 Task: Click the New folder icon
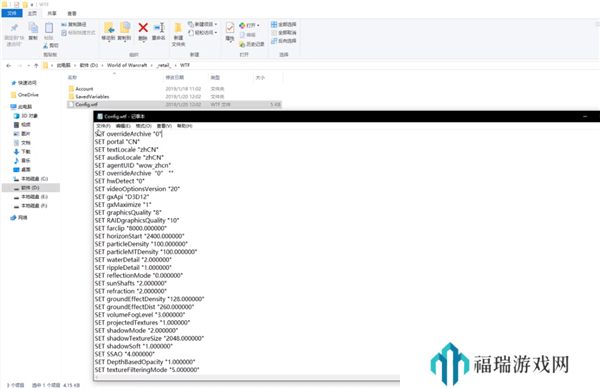coord(178,28)
